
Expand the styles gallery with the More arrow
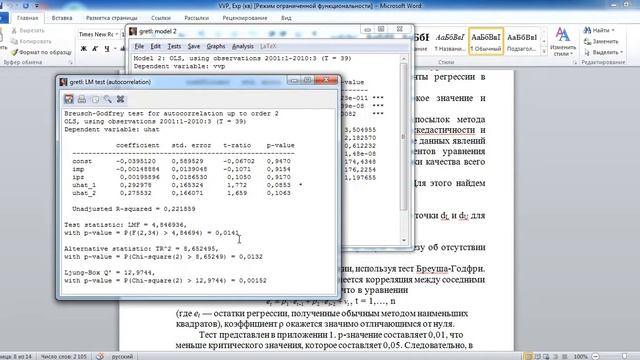[x=544, y=51]
